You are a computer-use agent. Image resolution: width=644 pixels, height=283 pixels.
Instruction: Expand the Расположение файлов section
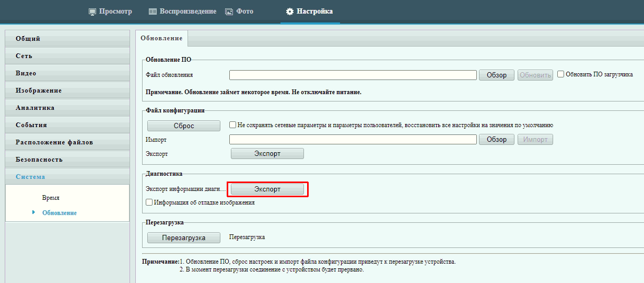[x=67, y=142]
